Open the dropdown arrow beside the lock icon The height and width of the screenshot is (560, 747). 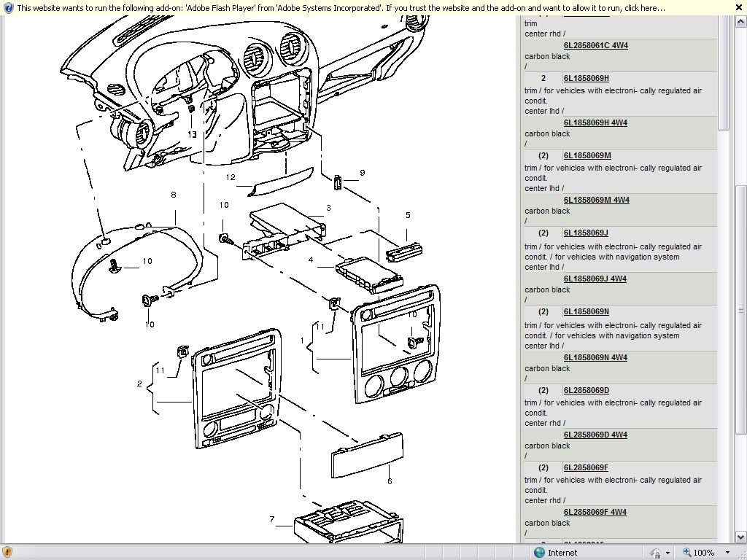pyautogui.click(x=667, y=553)
